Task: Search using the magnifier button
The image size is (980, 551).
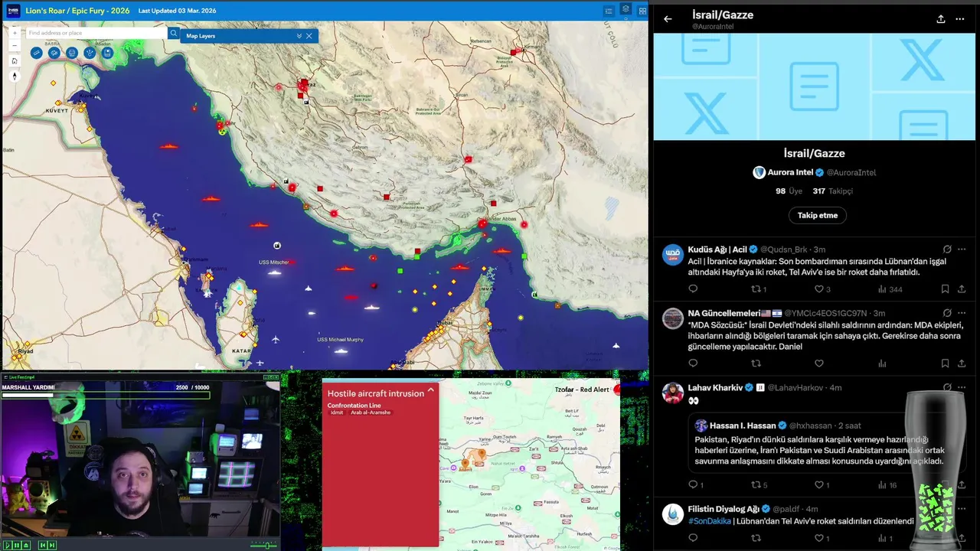Action: coord(174,33)
